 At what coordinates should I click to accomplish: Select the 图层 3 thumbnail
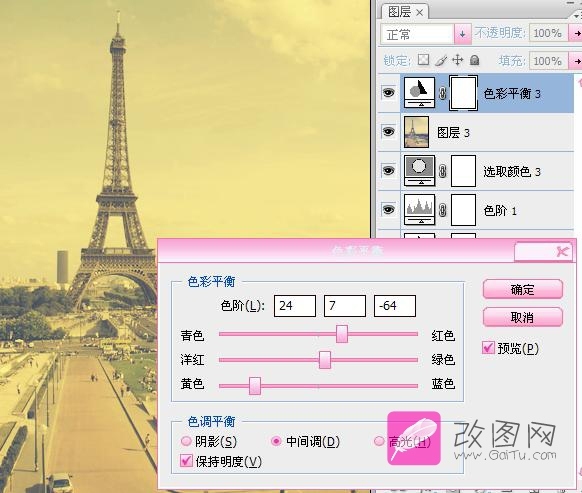pyautogui.click(x=416, y=132)
